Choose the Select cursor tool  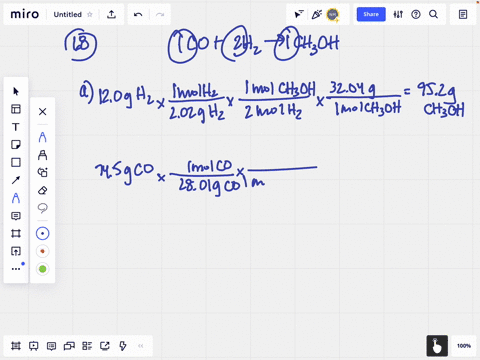click(16, 91)
